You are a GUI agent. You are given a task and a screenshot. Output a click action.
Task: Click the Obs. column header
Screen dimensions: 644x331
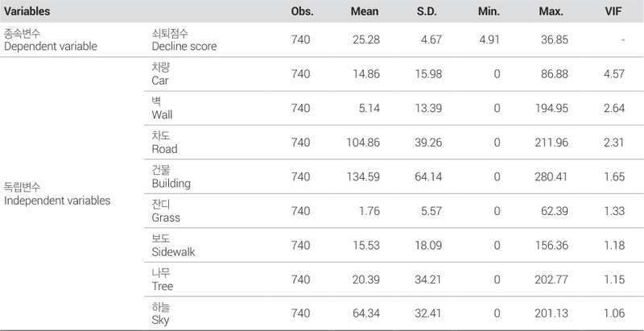point(302,13)
